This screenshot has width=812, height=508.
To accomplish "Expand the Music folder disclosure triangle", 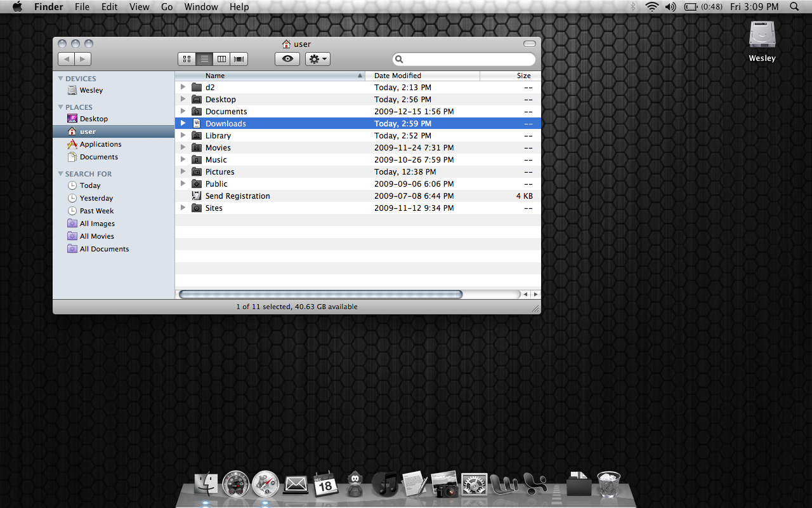I will point(183,159).
